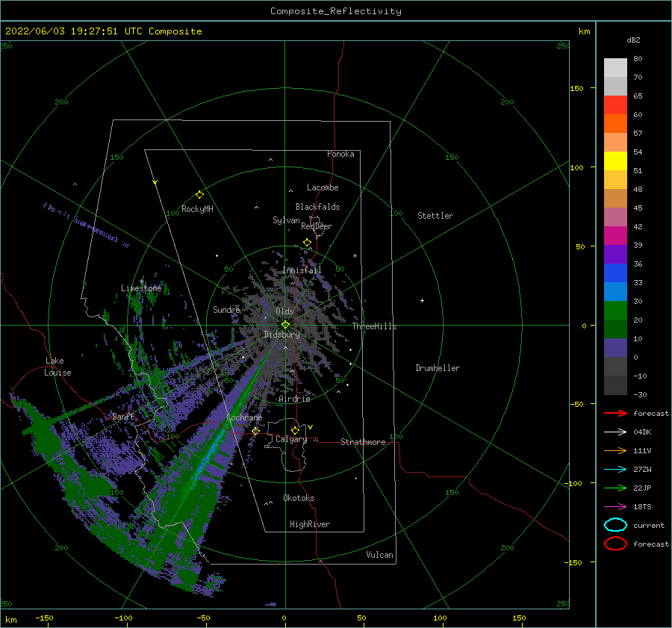
Task: Click the Lacombe town label
Action: tap(323, 187)
